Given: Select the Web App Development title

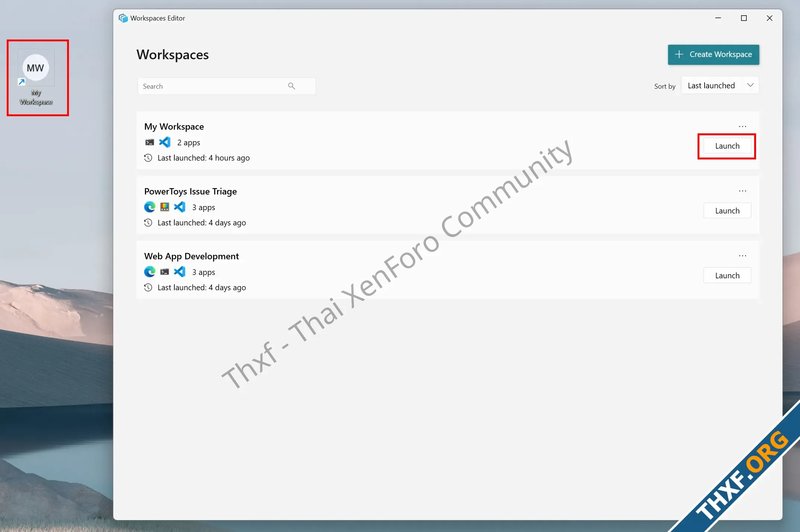Looking at the screenshot, I should pyautogui.click(x=192, y=256).
